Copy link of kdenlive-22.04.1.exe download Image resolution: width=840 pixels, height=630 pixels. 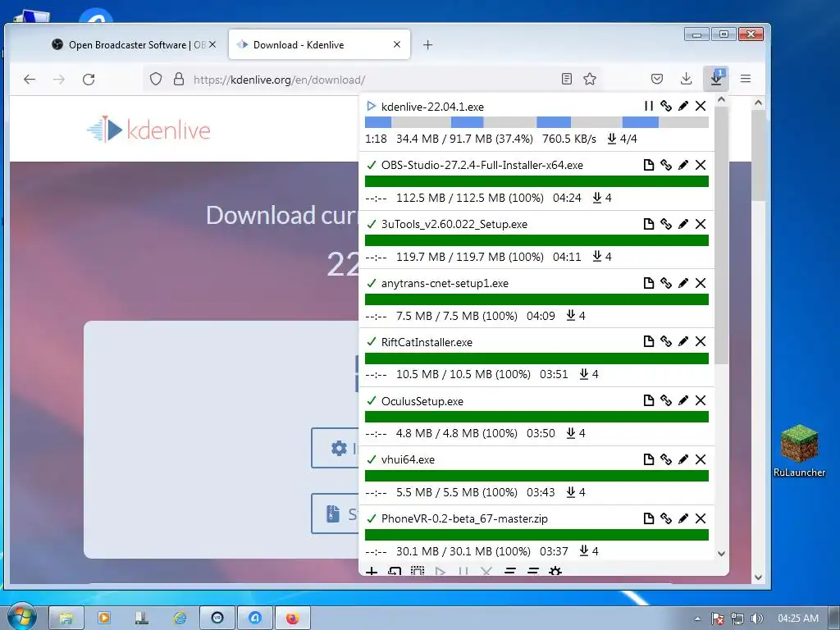click(666, 106)
